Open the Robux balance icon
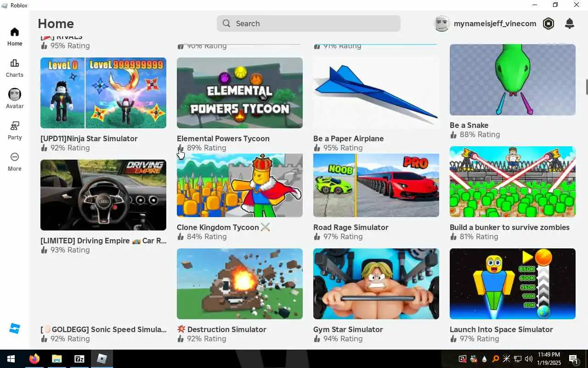Screen dimensions: 588x368 [x=548, y=23]
